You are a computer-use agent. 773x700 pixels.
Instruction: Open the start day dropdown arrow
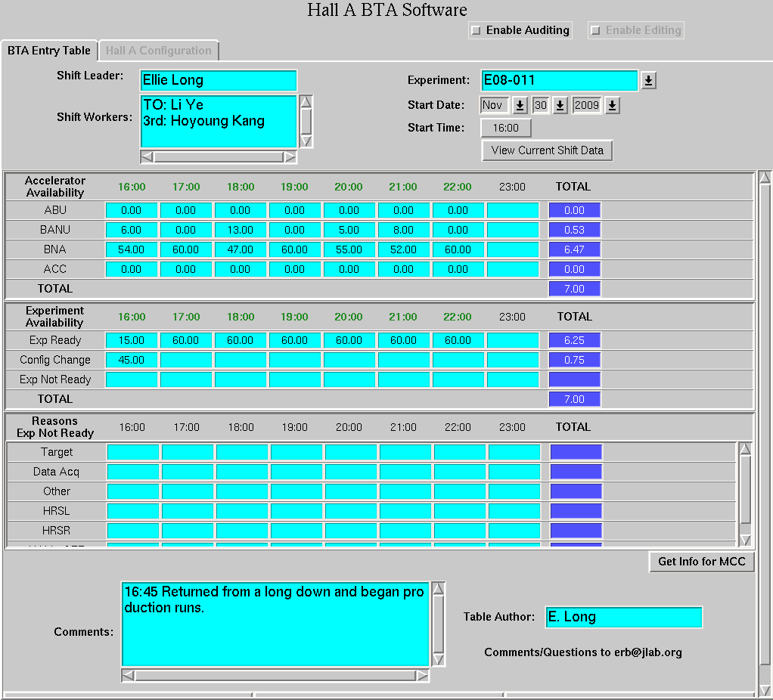[560, 105]
